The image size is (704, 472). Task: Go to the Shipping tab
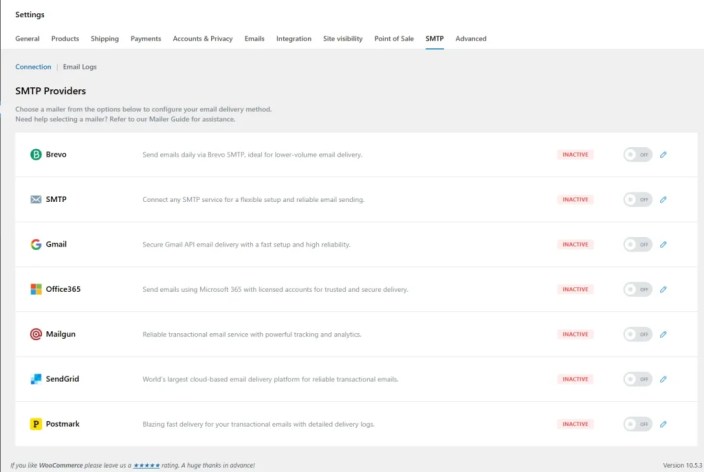click(x=105, y=39)
